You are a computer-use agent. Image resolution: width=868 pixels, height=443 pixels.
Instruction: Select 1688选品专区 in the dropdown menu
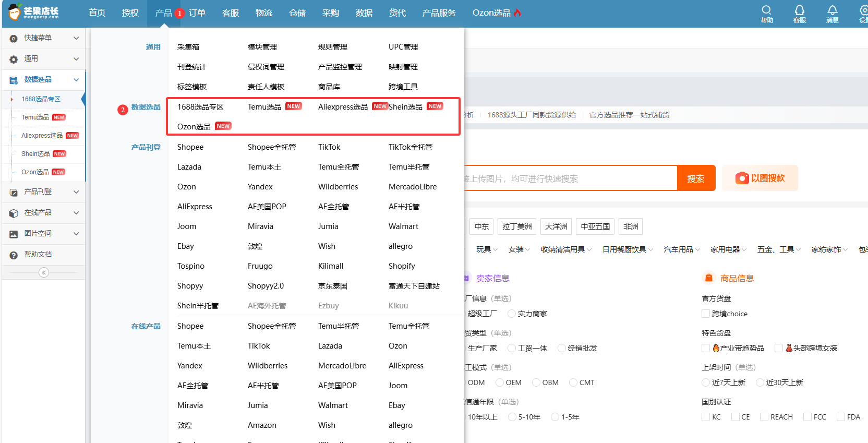tap(200, 107)
